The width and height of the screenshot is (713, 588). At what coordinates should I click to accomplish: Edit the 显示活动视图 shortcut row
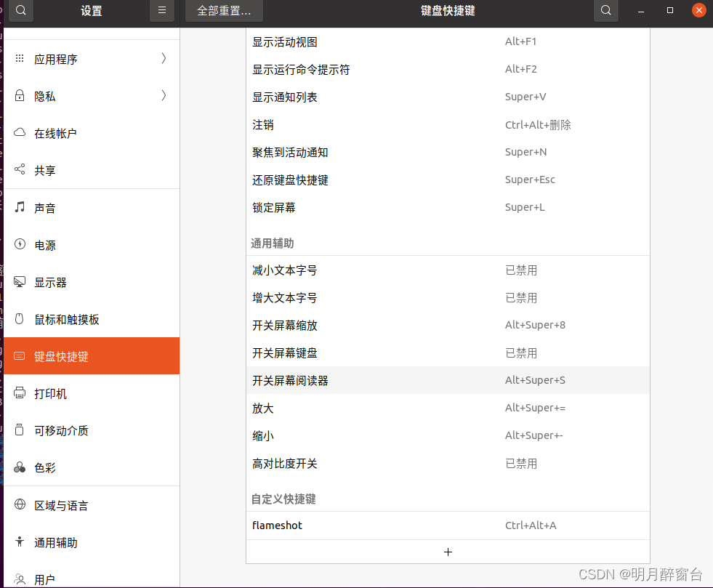[448, 42]
